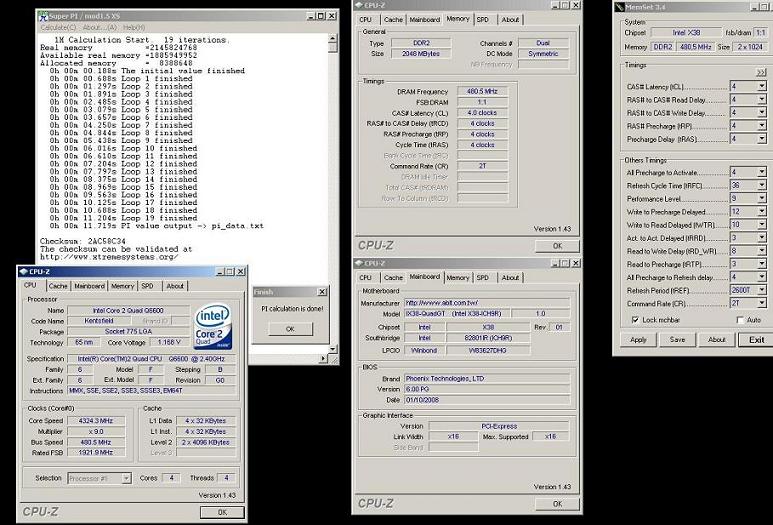
Task: Click the expand arrows button in MemSet Timings
Action: coord(761,72)
